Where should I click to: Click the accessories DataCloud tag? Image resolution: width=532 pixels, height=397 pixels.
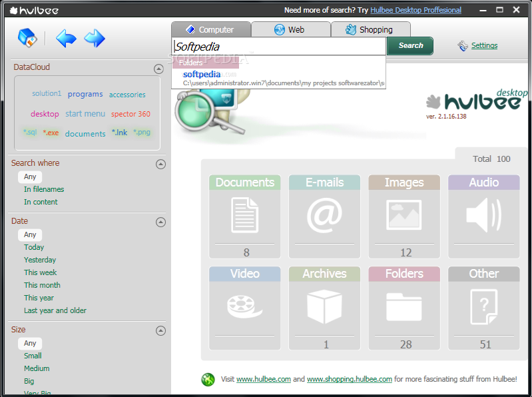(x=127, y=95)
